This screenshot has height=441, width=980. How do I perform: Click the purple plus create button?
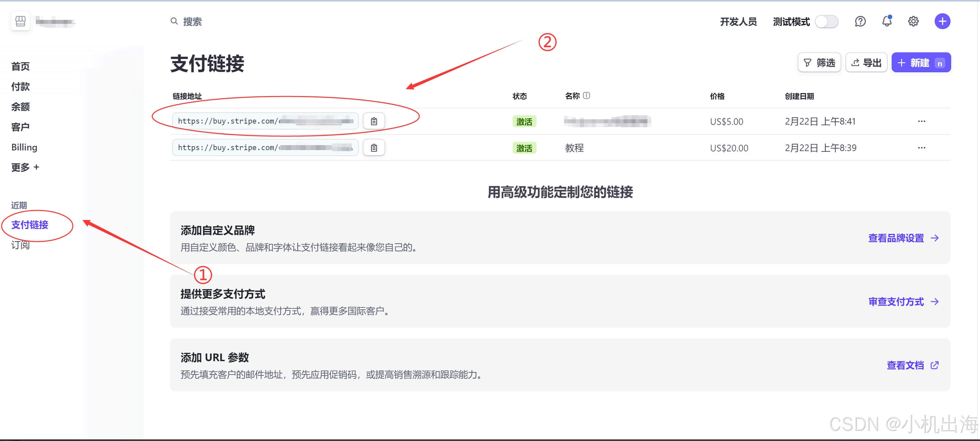point(942,21)
